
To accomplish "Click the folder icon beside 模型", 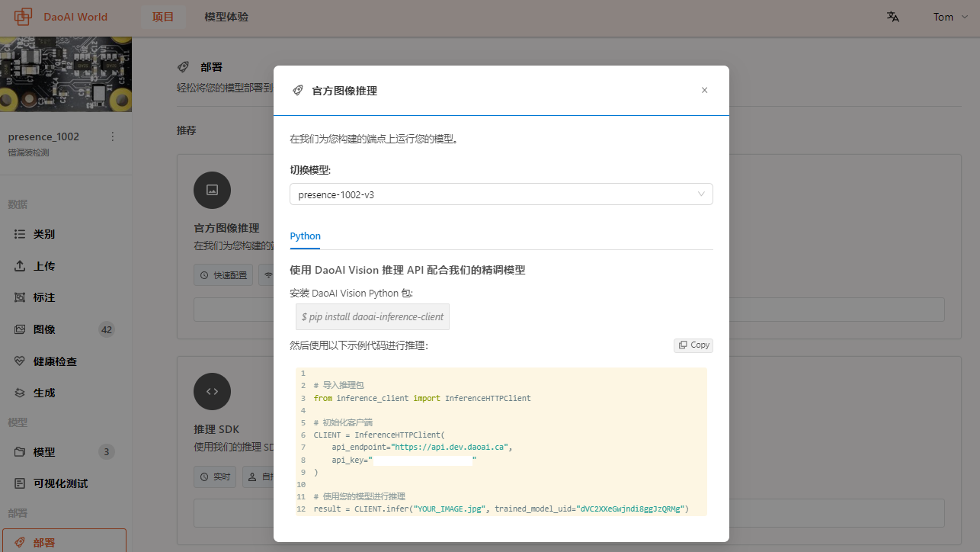I will [21, 452].
